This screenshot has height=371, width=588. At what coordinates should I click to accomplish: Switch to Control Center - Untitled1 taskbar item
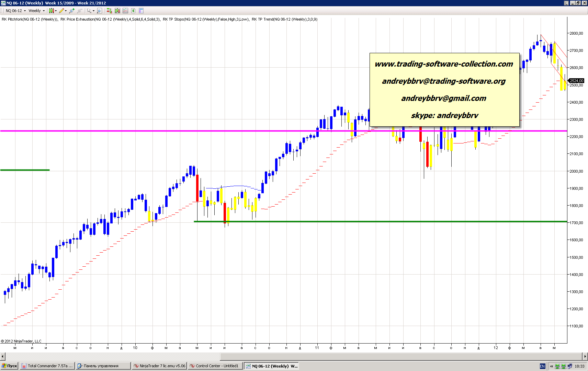coord(215,366)
